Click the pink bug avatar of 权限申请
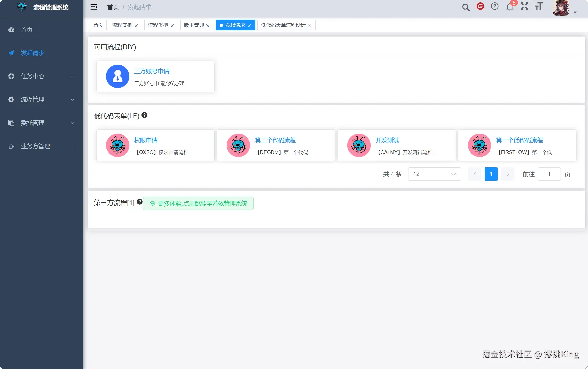 point(118,145)
